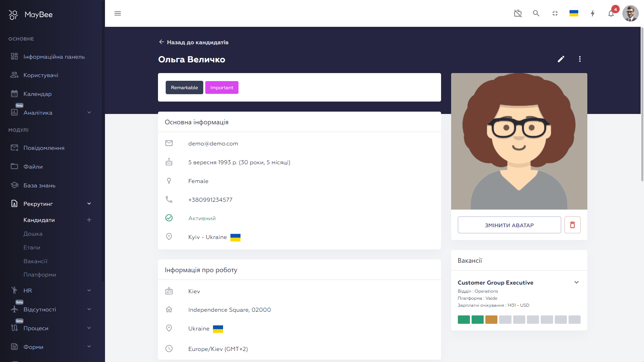Click the home address icon
This screenshot has width=644, height=362.
pos(169,309)
